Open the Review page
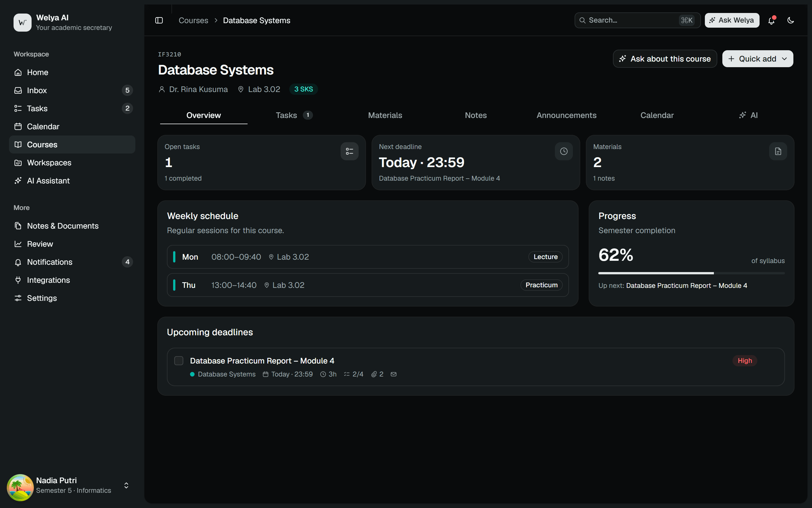This screenshot has width=812, height=508. 72,244
